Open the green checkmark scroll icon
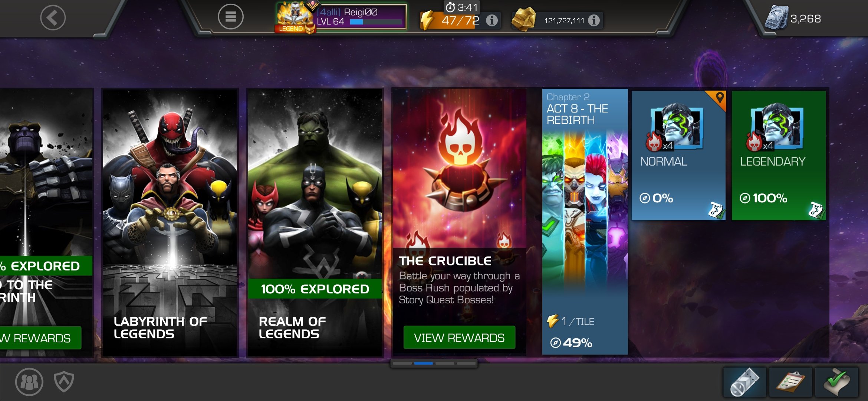The image size is (868, 401). tap(836, 382)
